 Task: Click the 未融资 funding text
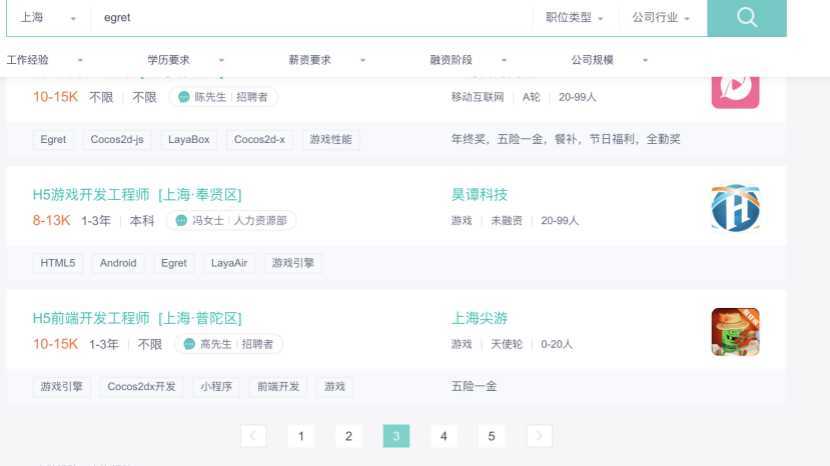[x=506, y=220]
